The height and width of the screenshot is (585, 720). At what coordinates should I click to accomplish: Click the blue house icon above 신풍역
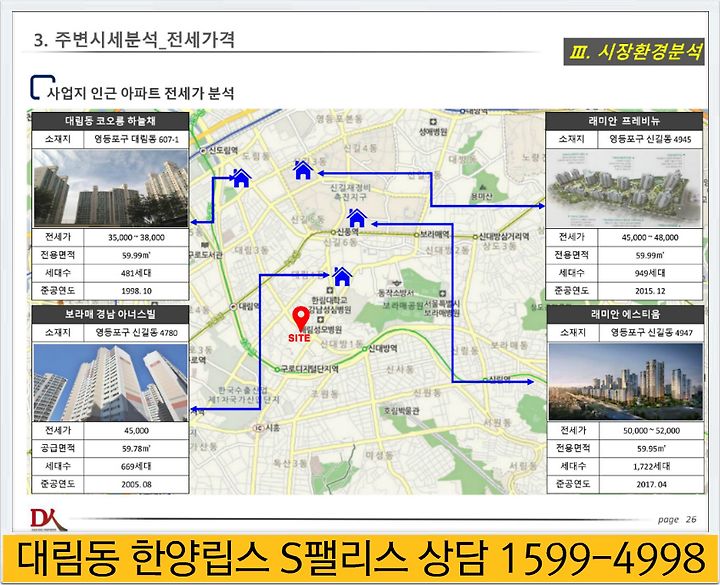357,218
